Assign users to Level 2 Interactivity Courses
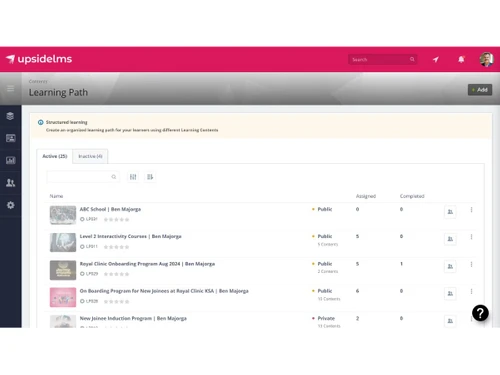500x375 pixels. click(x=450, y=239)
